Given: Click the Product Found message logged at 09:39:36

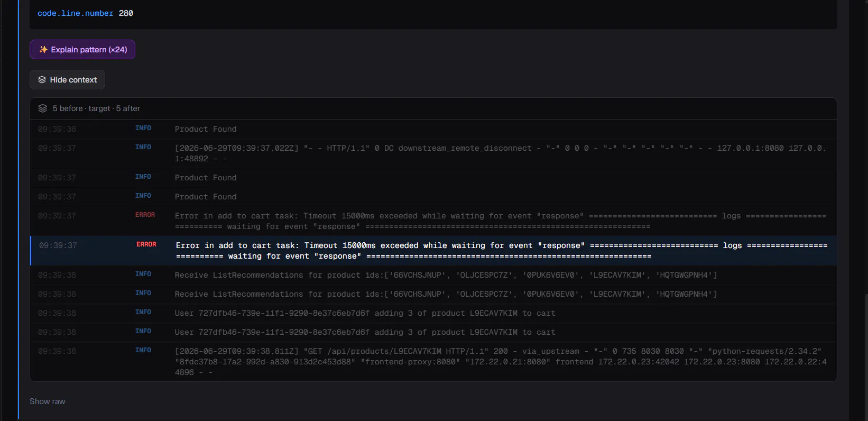Looking at the screenshot, I should point(206,129).
